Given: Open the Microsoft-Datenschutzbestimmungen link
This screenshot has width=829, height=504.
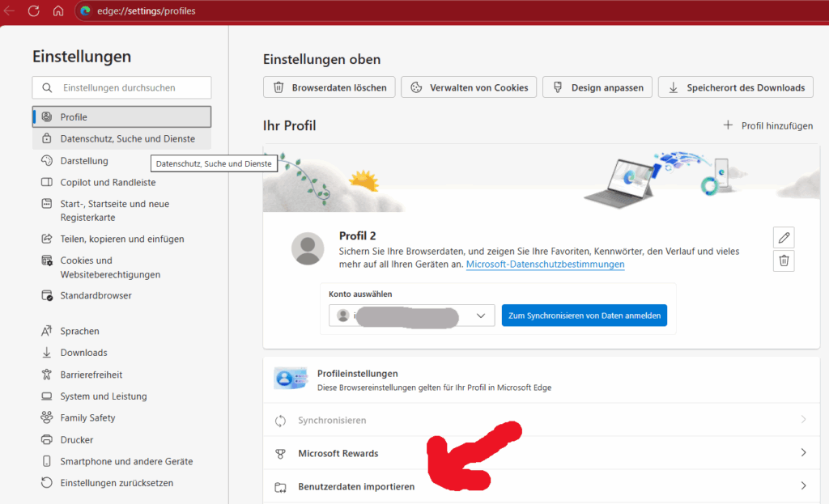Looking at the screenshot, I should (545, 265).
